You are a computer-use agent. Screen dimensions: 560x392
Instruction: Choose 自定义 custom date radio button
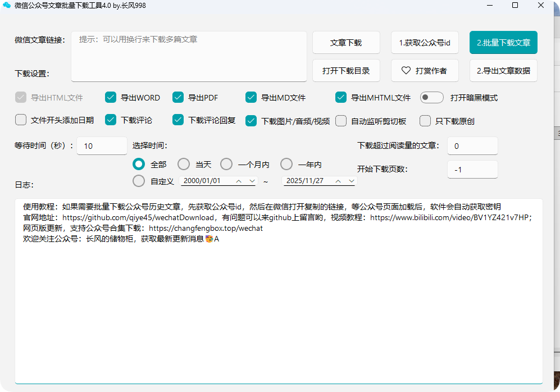(139, 181)
